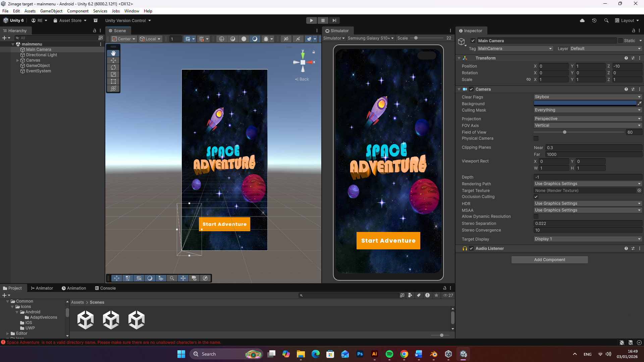644x362 pixels.
Task: Select the Move tool in Scene toolbar
Action: pyautogui.click(x=113, y=60)
